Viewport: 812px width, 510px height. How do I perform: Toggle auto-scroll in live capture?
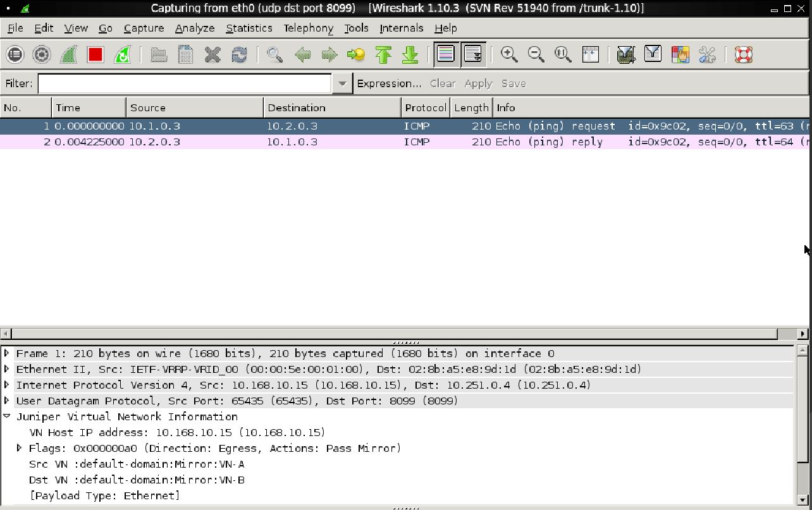pyautogui.click(x=473, y=54)
